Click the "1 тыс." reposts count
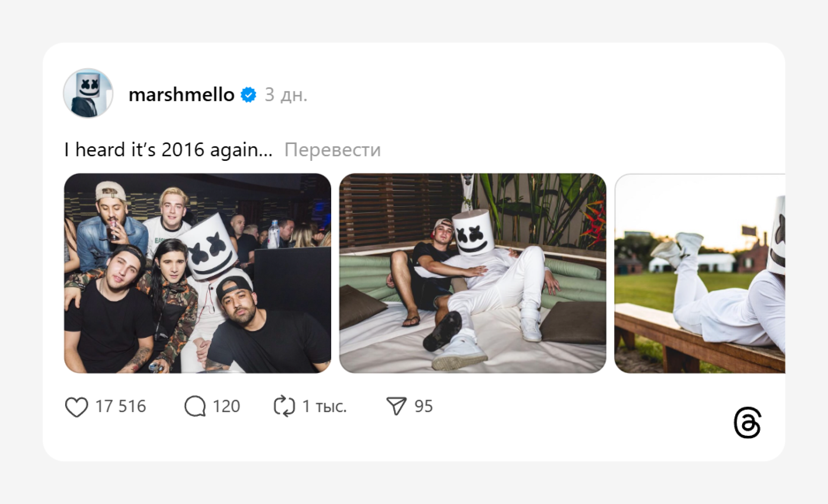The height and width of the screenshot is (504, 828). click(x=324, y=407)
